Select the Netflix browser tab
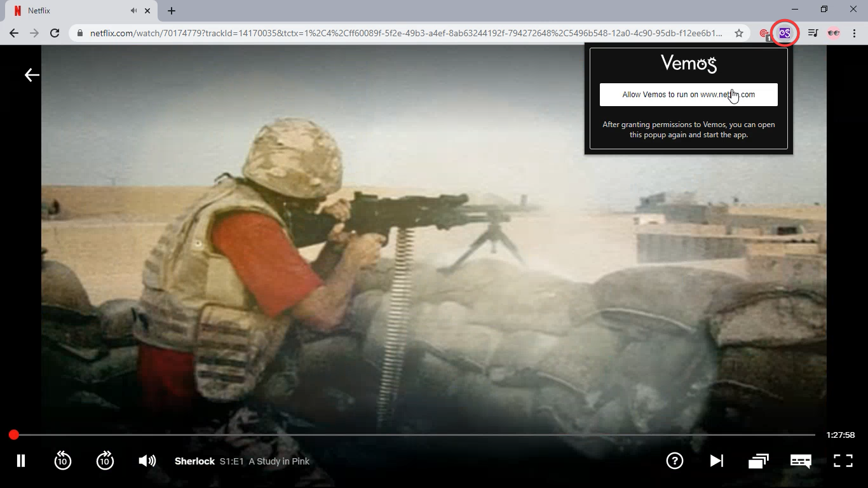The width and height of the screenshot is (868, 488). coord(81,11)
